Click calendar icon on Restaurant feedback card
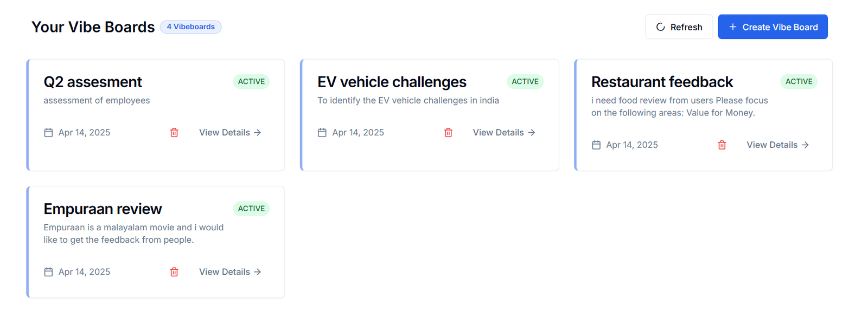The image size is (868, 311). pos(596,145)
